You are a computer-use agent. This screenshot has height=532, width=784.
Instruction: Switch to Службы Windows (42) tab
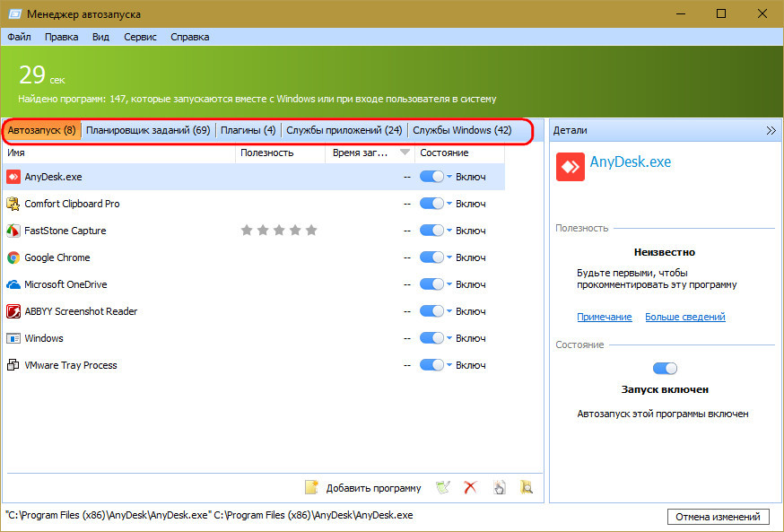pos(462,130)
